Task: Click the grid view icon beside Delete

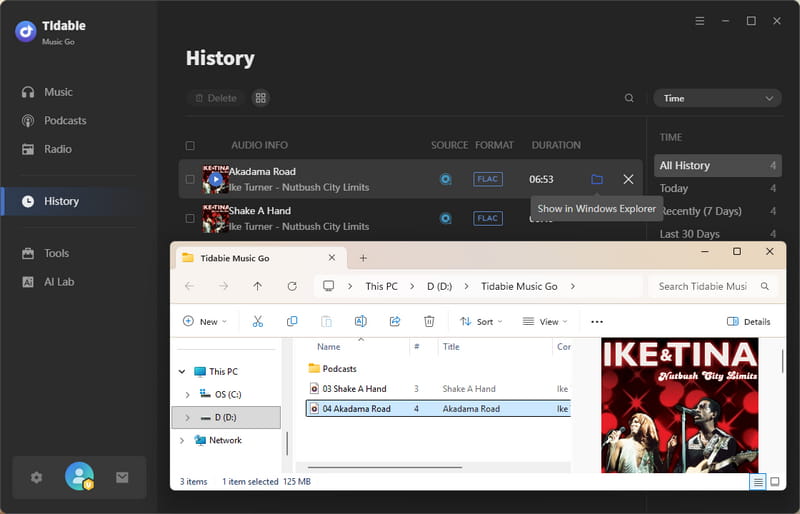Action: [261, 98]
